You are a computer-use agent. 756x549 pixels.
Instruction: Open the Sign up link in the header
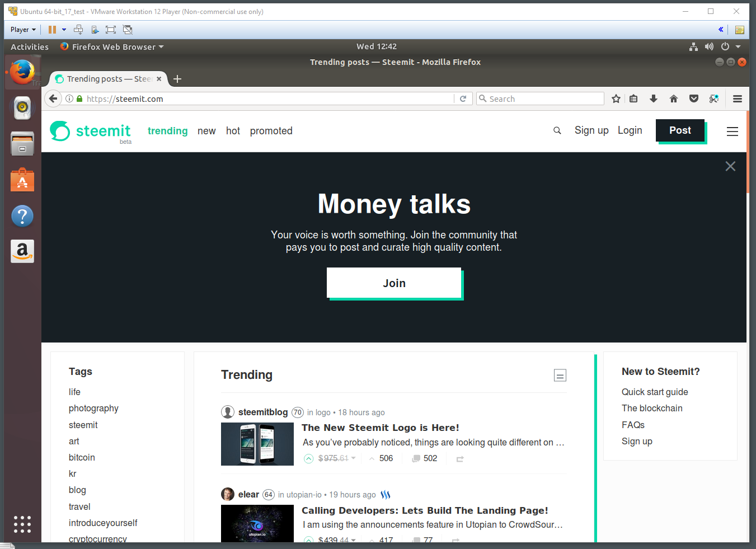pyautogui.click(x=591, y=130)
